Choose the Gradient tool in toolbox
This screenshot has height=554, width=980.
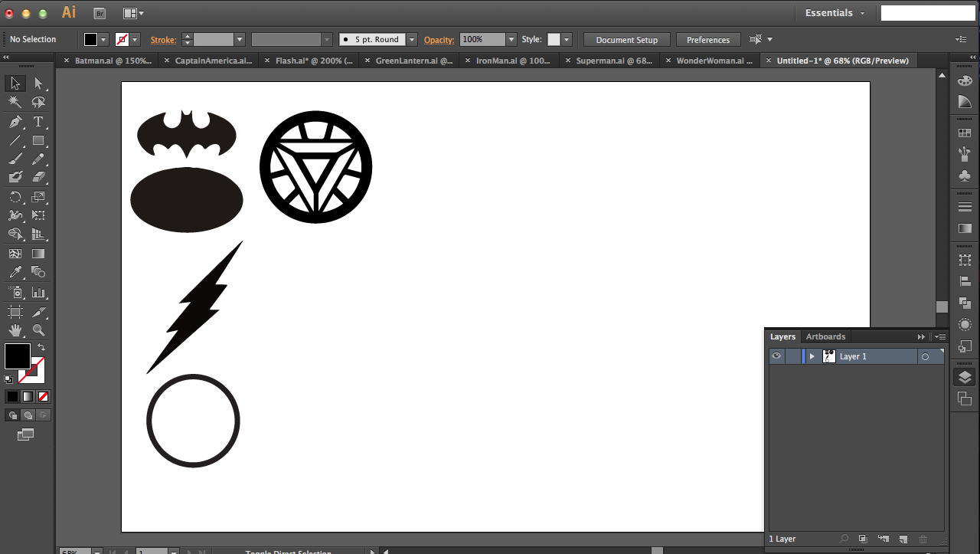pyautogui.click(x=38, y=254)
